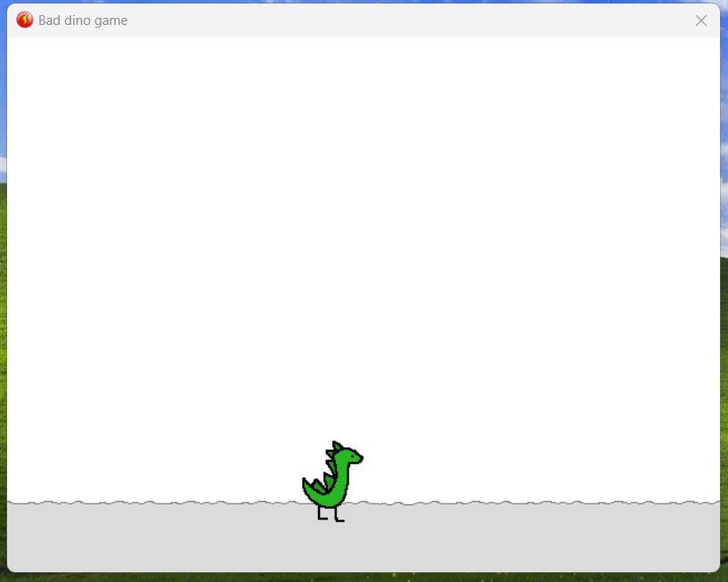Viewport: 728px width, 582px height.
Task: Click the dinosaur's snout
Action: pos(358,459)
